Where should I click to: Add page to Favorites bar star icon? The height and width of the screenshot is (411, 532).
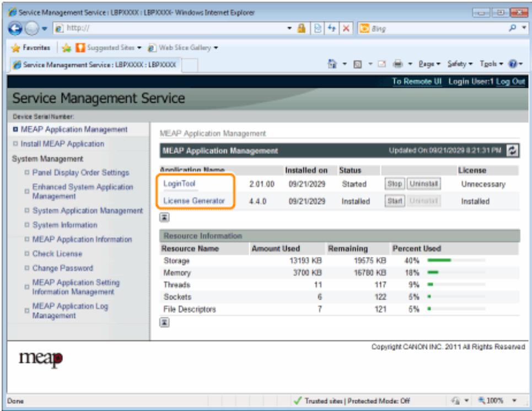[67, 48]
